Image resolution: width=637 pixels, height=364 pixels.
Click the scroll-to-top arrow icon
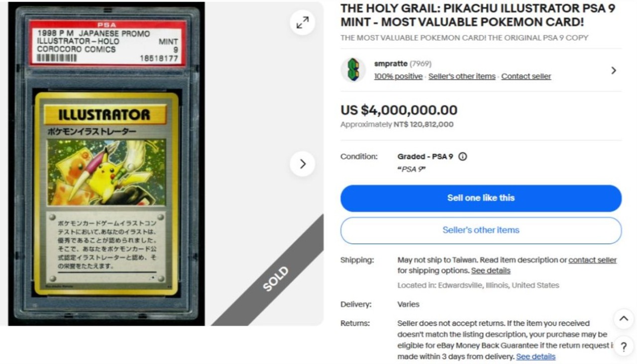click(624, 319)
